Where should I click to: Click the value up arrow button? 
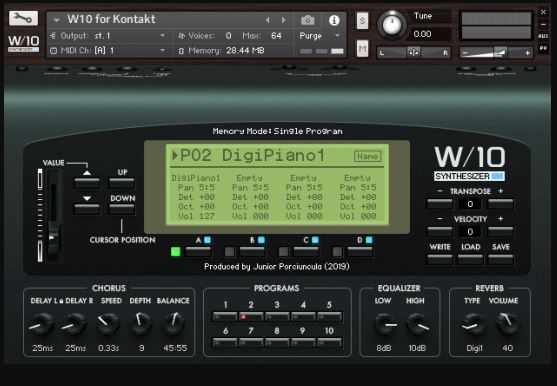[x=87, y=183]
